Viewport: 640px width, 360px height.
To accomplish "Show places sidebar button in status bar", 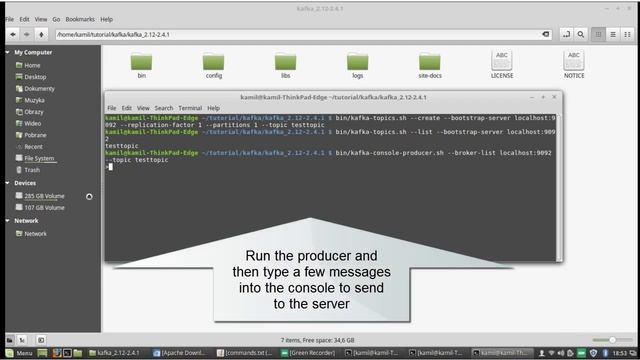I will tap(10, 340).
